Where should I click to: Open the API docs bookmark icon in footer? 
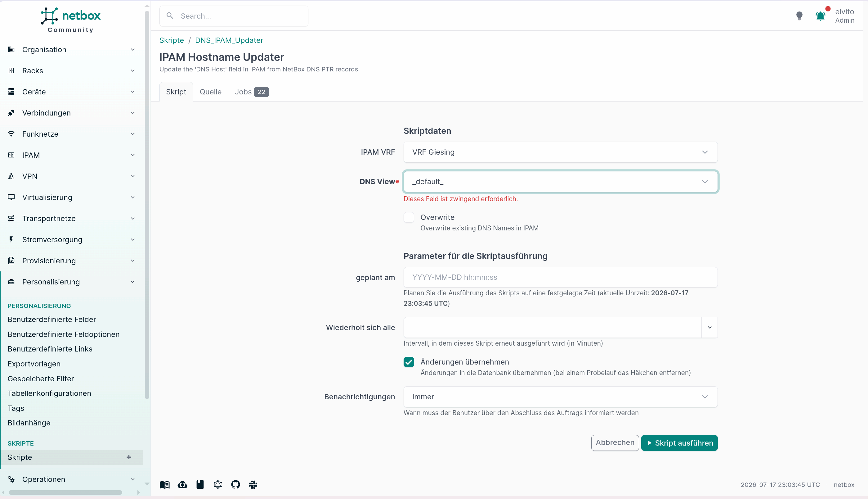pyautogui.click(x=200, y=485)
